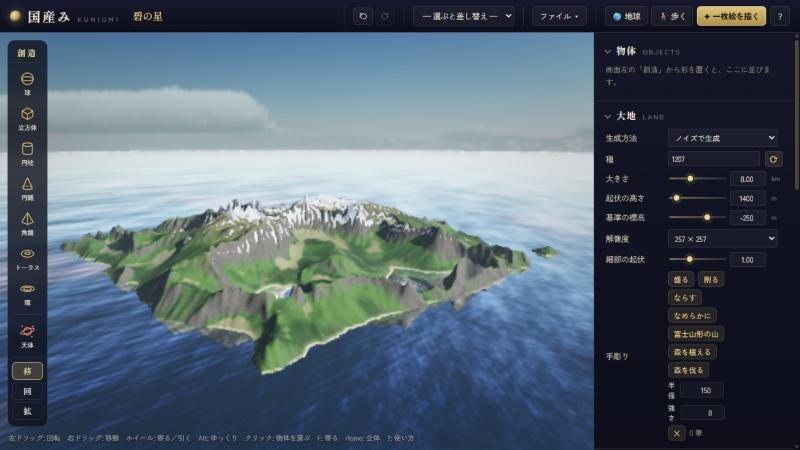Add a celestial body (天体)
Viewport: 800px width, 450px height.
pyautogui.click(x=27, y=336)
